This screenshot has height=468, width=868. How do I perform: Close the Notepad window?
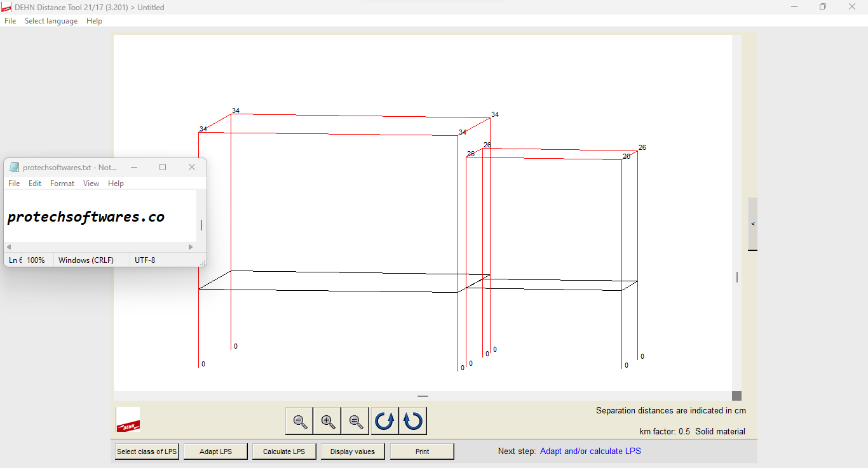pyautogui.click(x=192, y=167)
